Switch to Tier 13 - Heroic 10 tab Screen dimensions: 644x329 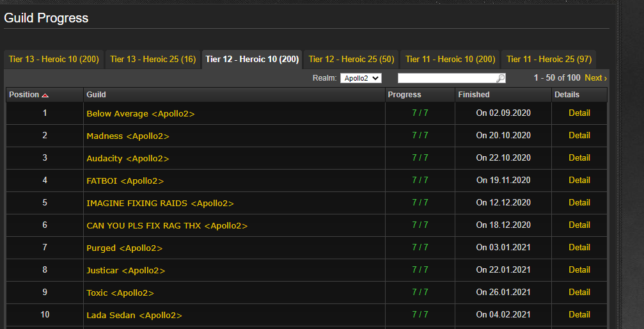[x=54, y=60]
